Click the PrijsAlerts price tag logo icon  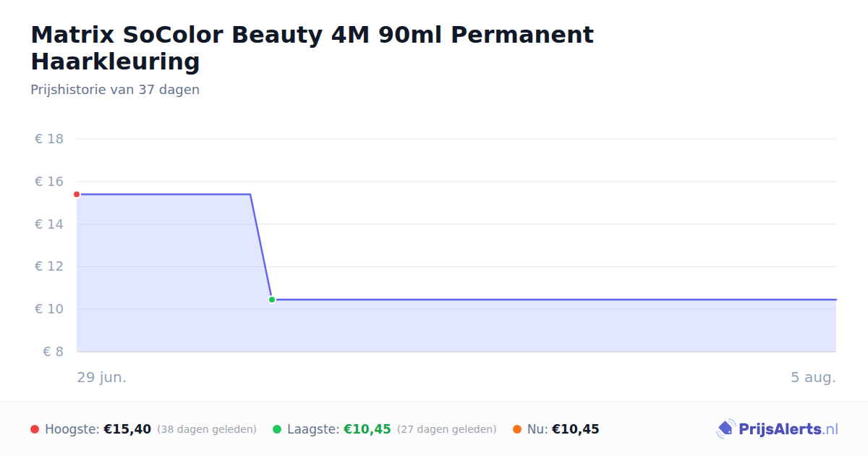[x=726, y=429]
